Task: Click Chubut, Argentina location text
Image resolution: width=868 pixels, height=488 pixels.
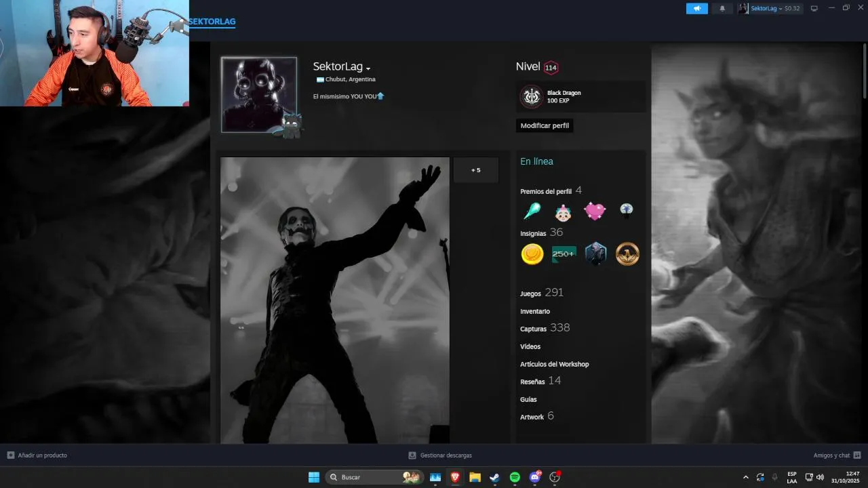Action: [350, 79]
